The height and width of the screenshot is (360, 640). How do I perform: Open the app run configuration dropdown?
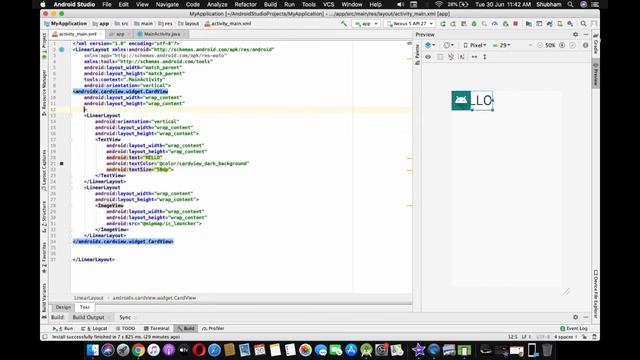(x=366, y=24)
